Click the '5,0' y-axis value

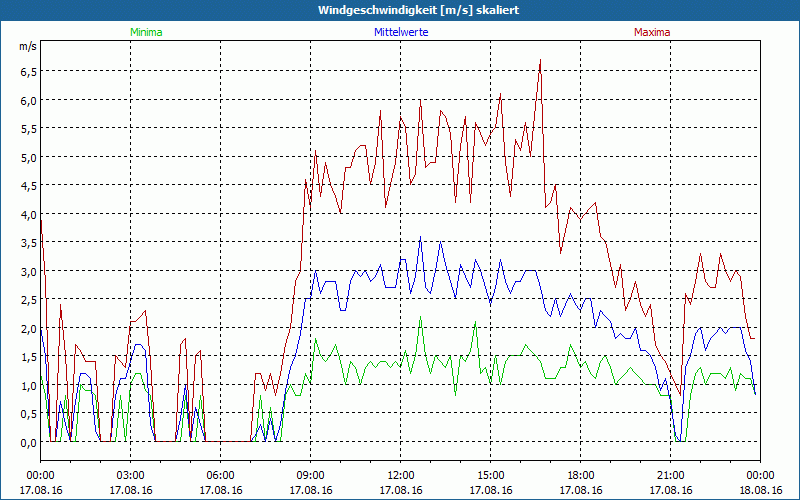click(x=29, y=158)
